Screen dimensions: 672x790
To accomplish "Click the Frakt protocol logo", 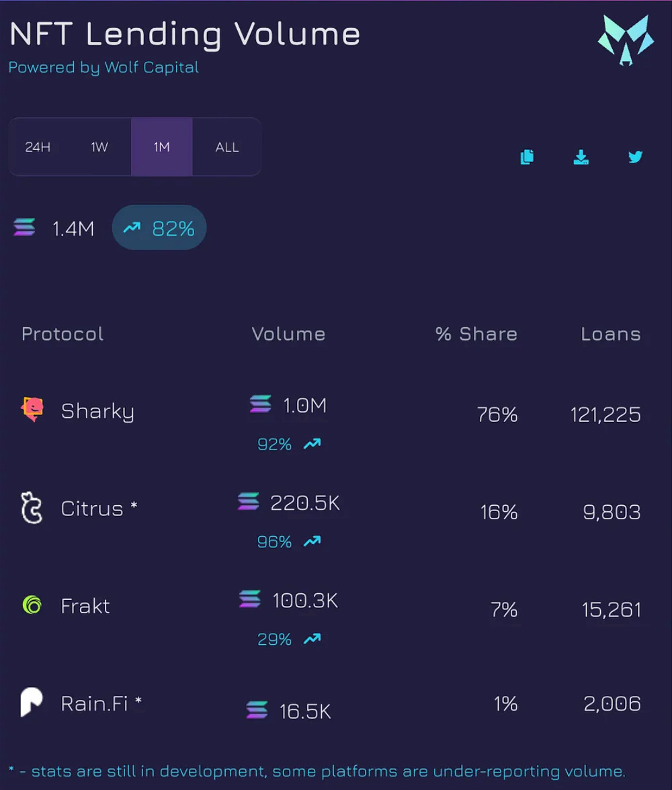I will [x=32, y=605].
